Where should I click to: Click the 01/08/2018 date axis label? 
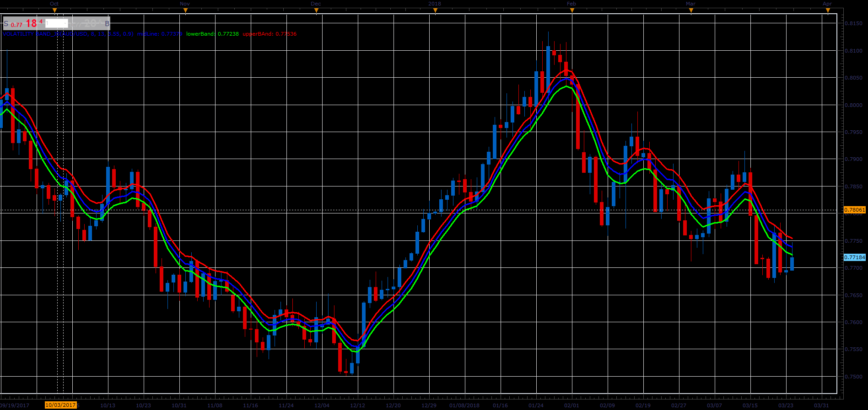pyautogui.click(x=464, y=405)
